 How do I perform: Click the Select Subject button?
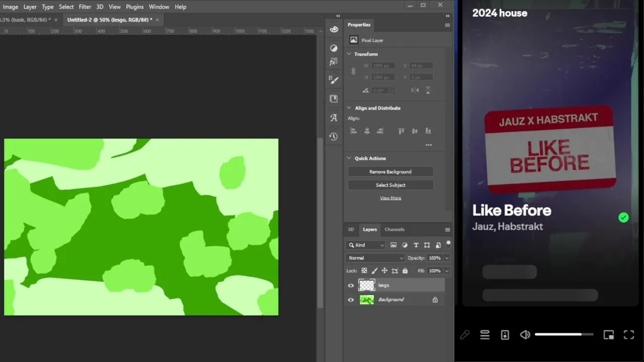[x=390, y=185]
